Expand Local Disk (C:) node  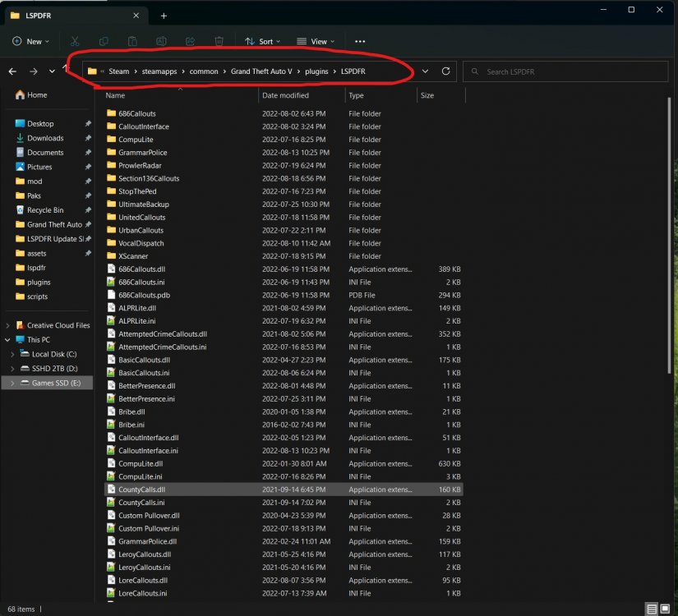coord(12,354)
